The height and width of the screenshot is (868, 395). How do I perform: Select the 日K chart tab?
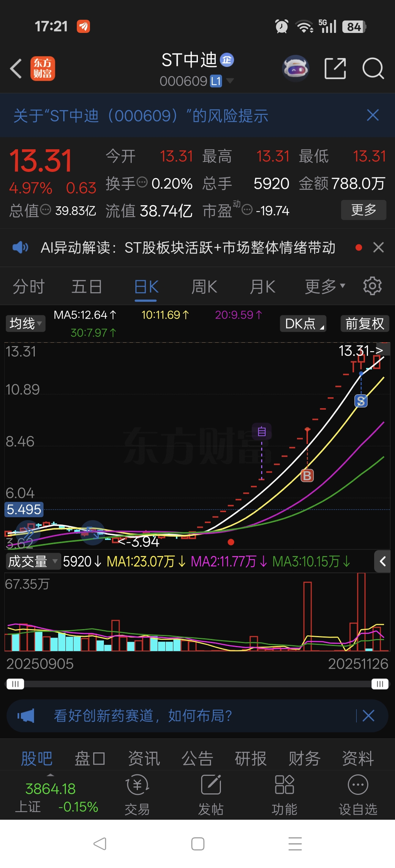point(146,286)
